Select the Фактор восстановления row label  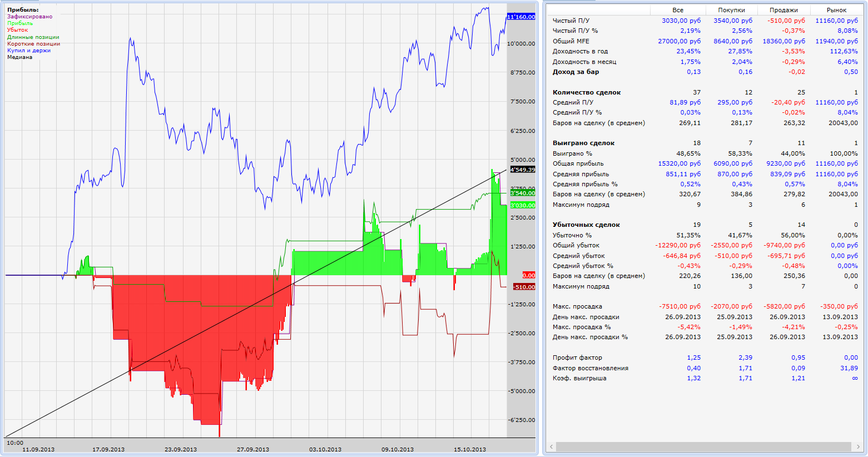point(591,368)
